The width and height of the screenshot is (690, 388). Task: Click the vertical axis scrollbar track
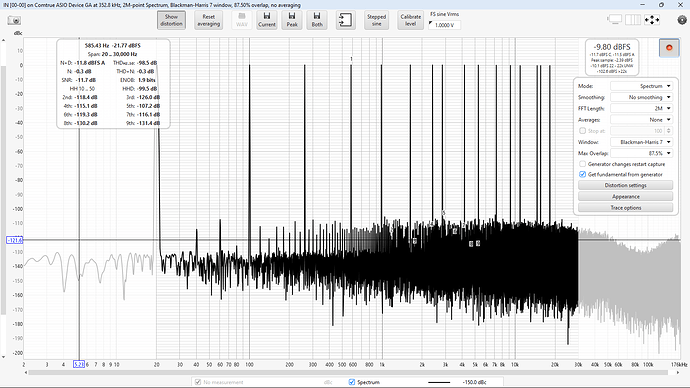[x=4, y=189]
